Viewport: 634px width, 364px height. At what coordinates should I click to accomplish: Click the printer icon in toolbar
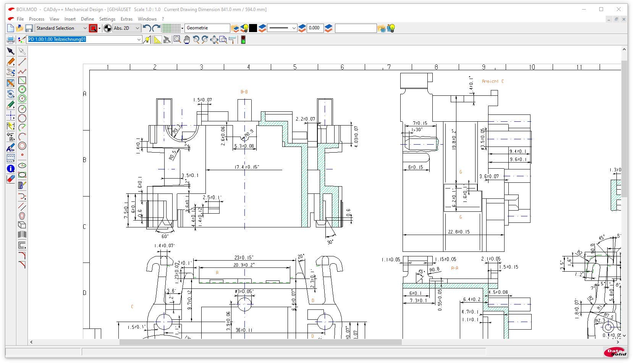pos(11,40)
